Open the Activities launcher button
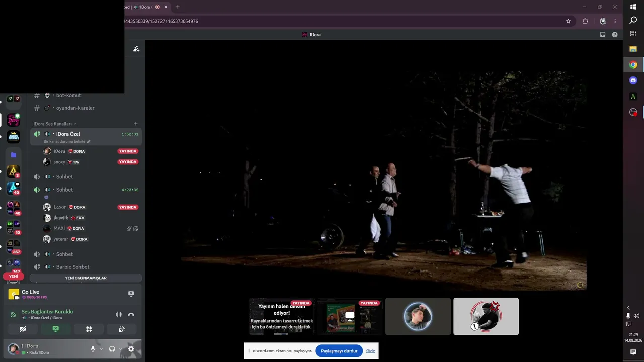The width and height of the screenshot is (644, 362). 89,329
